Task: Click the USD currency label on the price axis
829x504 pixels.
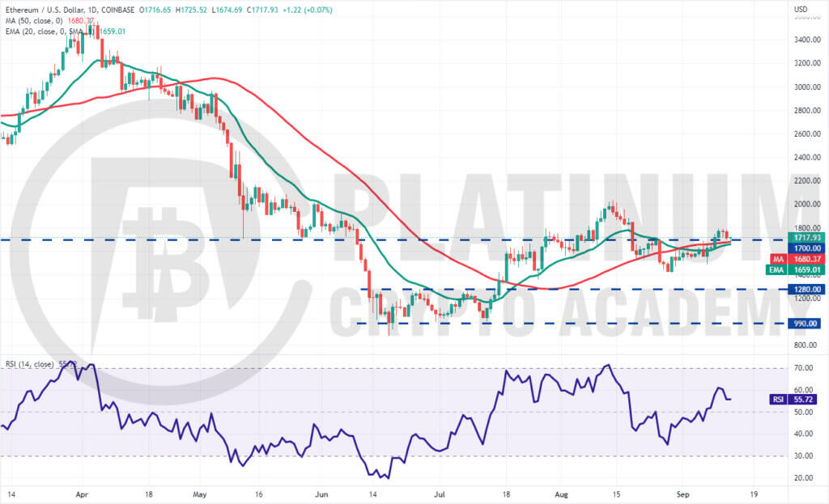Action: point(801,9)
